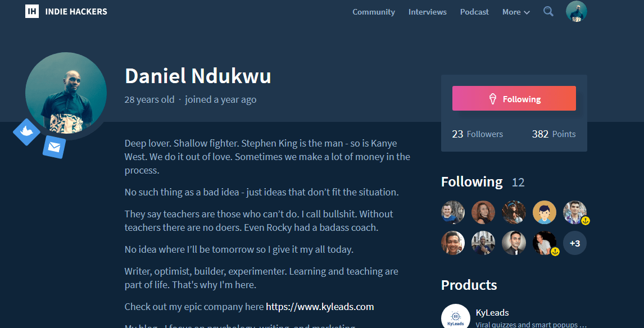Open the Podcast nav item

(x=474, y=12)
